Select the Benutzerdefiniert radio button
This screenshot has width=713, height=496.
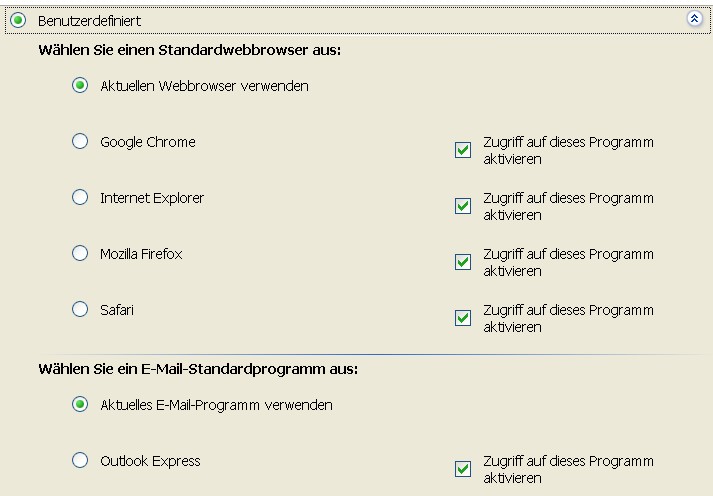click(x=18, y=20)
